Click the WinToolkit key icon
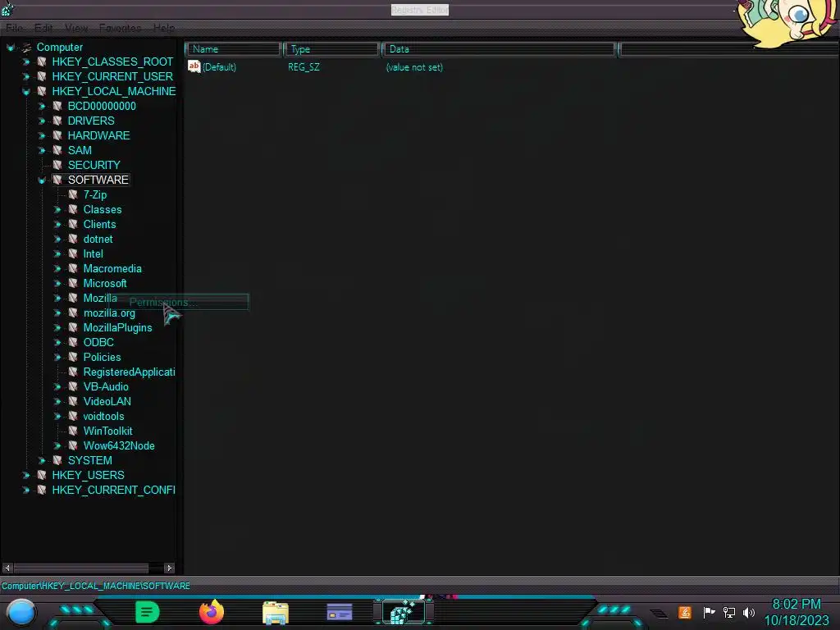The width and height of the screenshot is (840, 630). (x=73, y=431)
